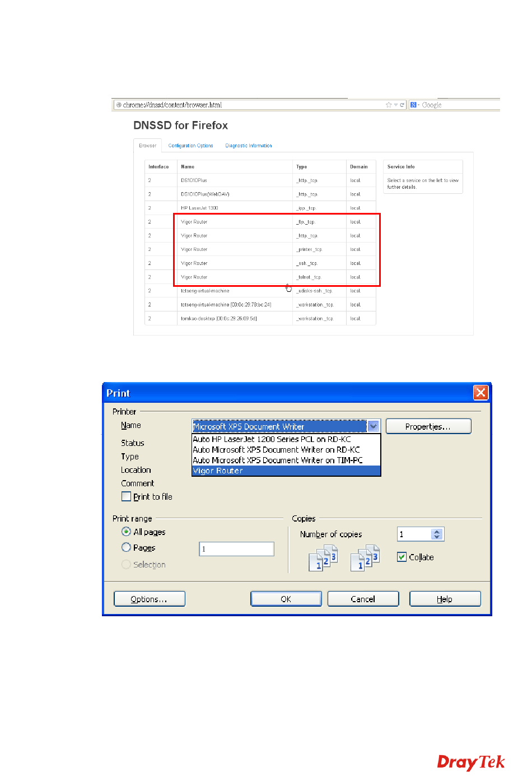Pick Auto Microsoft XPS Document Writer on TIM-PC
This screenshot has width=532, height=777.
(286, 460)
